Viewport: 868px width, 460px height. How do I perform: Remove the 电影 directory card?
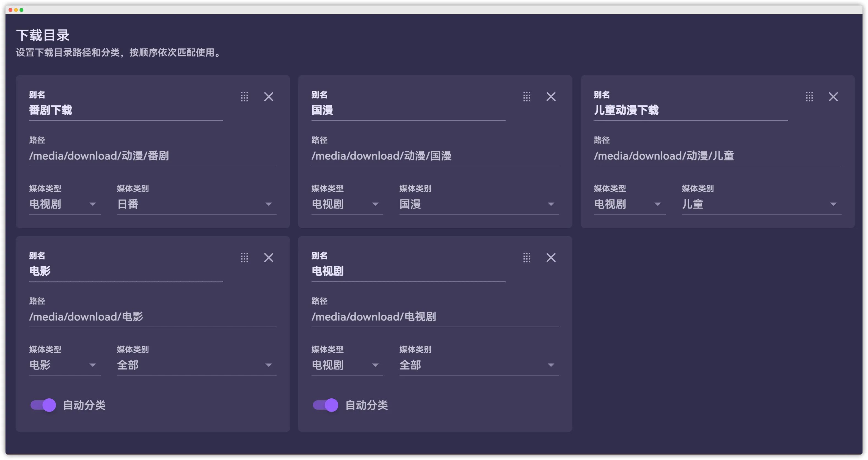269,258
